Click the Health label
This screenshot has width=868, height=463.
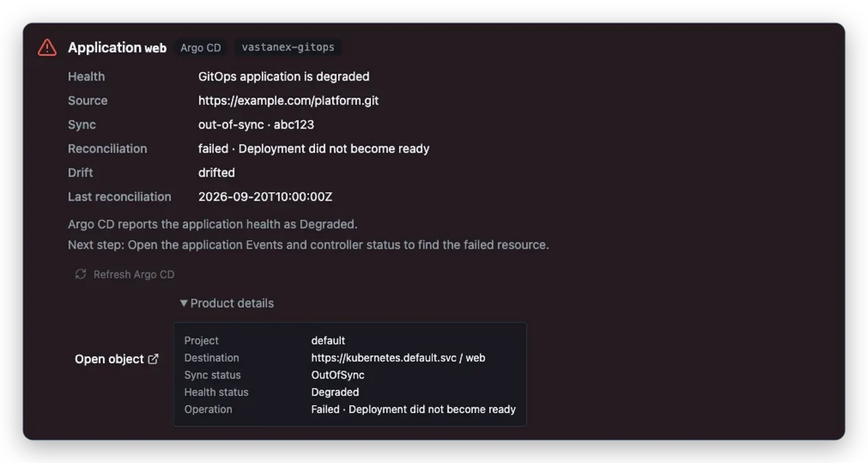(87, 76)
